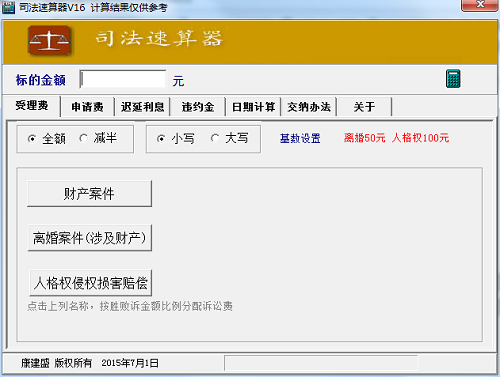The image size is (500, 377).
Task: Switch to the 违约金 tab
Action: (198, 107)
